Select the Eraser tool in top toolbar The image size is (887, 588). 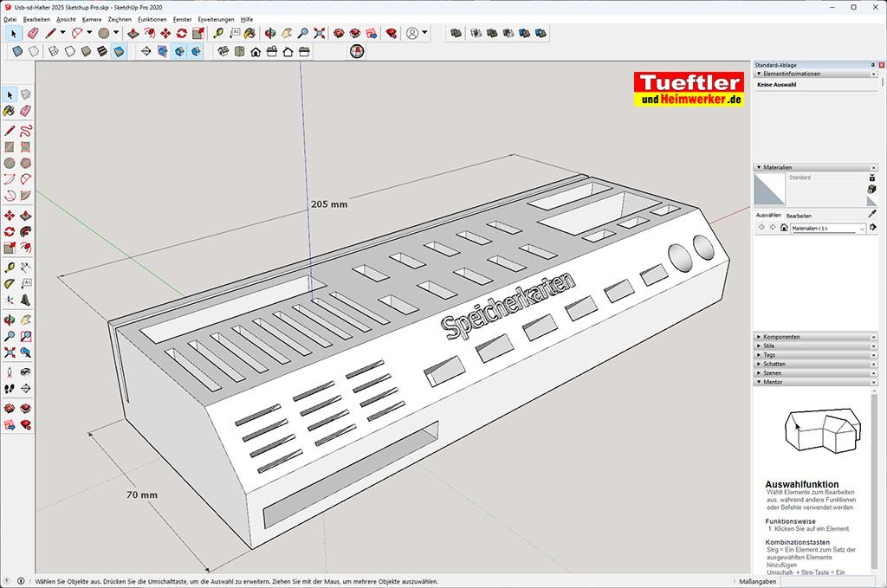point(33,33)
